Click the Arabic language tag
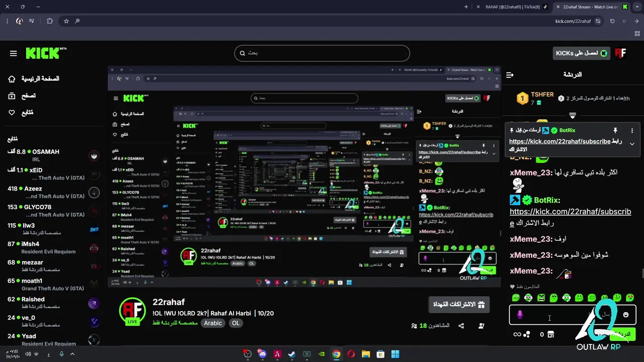The height and width of the screenshot is (362, 644). (x=213, y=323)
